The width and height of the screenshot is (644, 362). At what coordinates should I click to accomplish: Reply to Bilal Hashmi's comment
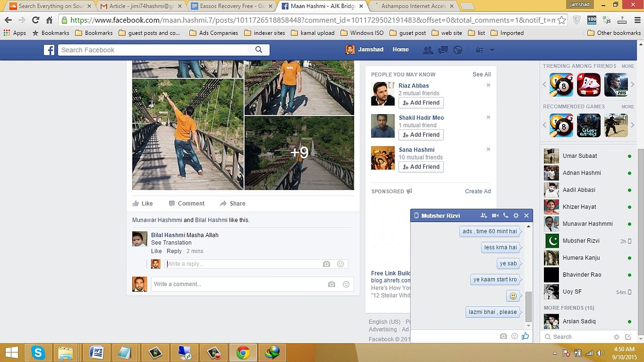point(174,251)
